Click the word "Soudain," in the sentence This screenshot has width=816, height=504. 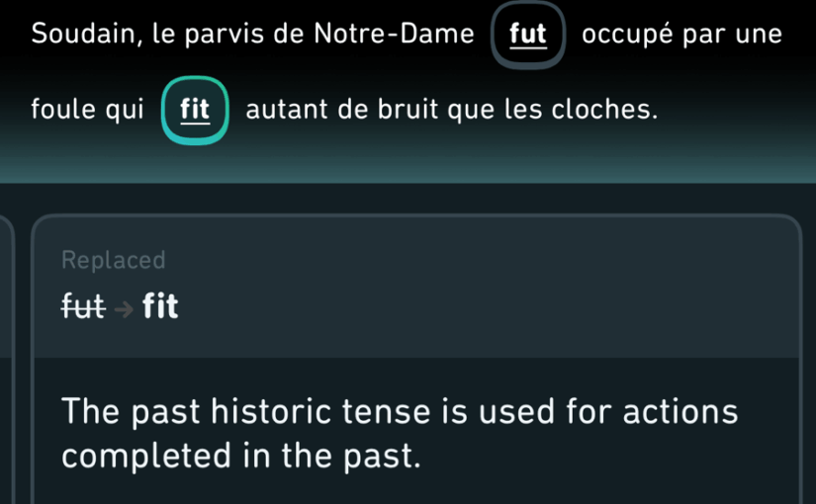click(x=87, y=35)
